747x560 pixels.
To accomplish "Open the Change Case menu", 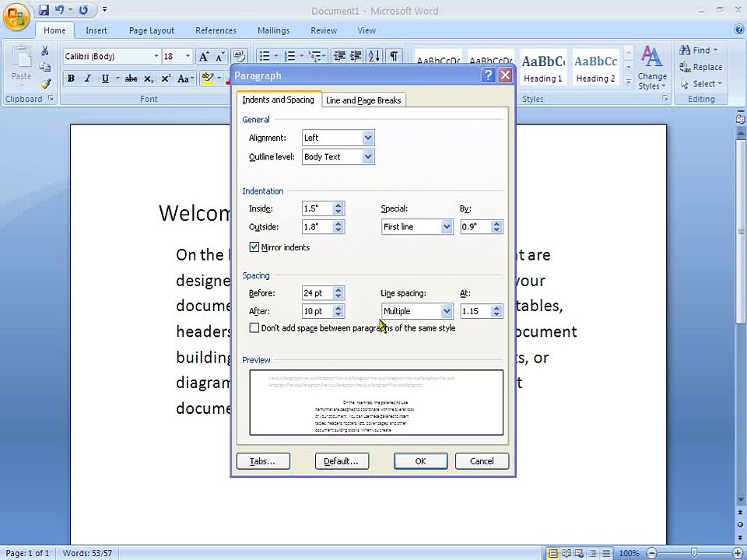I will 185,79.
